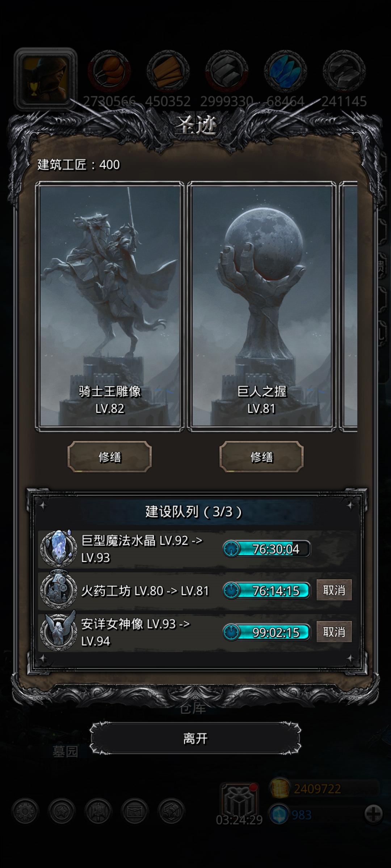Open the hooded player avatar portrait

46,79
